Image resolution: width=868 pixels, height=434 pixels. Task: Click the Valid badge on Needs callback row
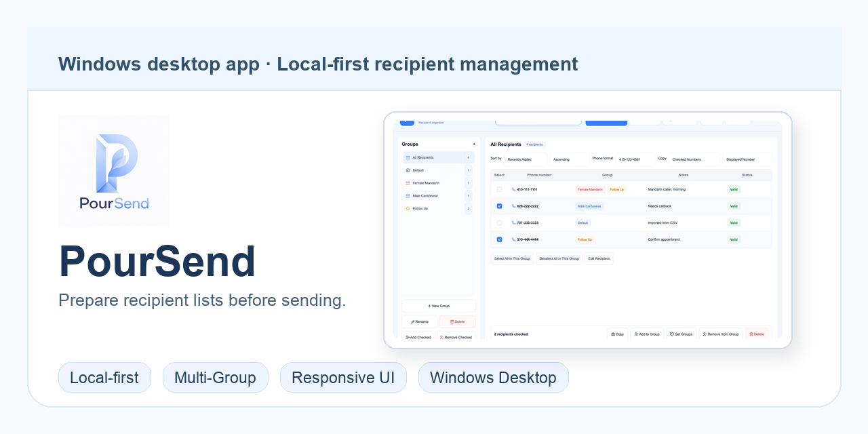pyautogui.click(x=734, y=206)
